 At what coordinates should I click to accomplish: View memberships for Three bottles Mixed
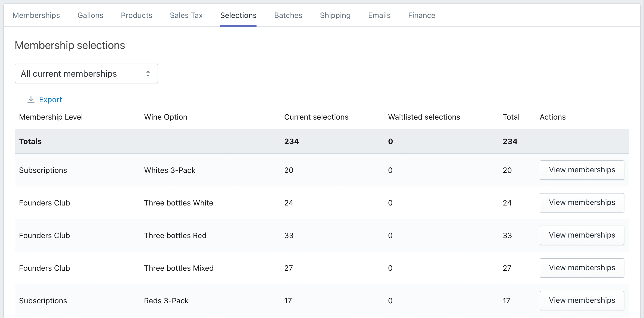tap(582, 268)
